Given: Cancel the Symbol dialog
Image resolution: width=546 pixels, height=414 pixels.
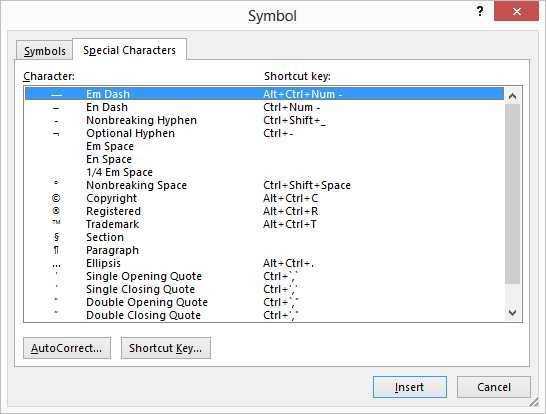Looking at the screenshot, I should click(493, 387).
